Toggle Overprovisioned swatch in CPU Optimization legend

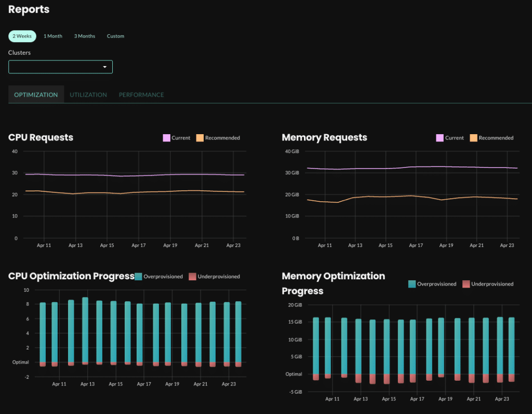coord(138,277)
